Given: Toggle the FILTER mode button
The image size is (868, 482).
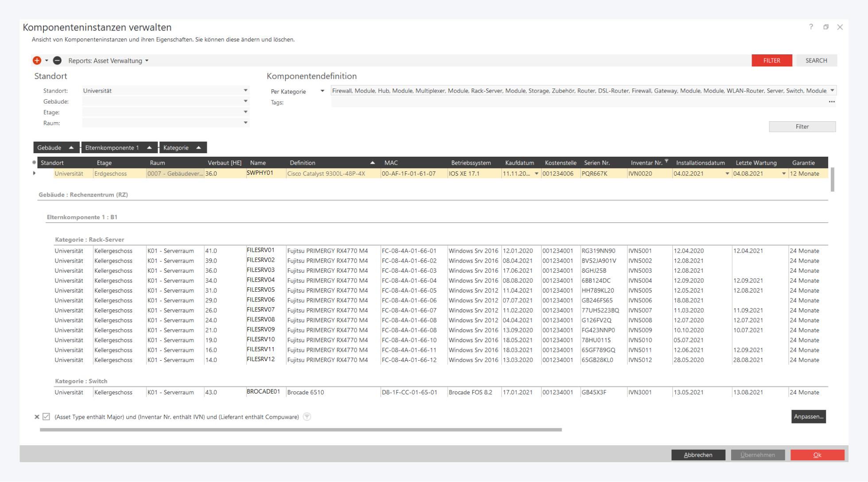Looking at the screenshot, I should pos(771,61).
